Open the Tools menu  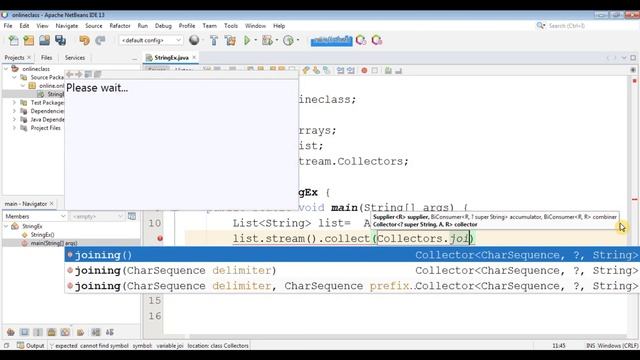(x=231, y=26)
